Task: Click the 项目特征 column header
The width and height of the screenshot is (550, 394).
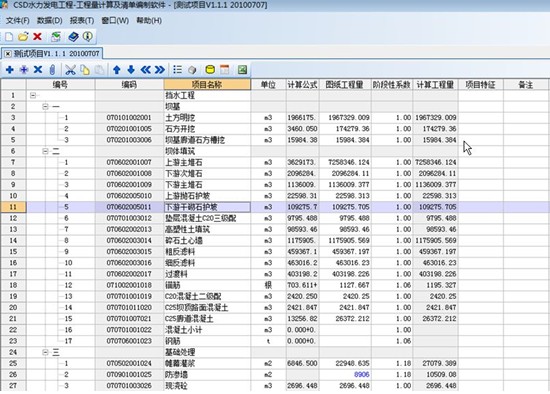Action: tap(481, 85)
